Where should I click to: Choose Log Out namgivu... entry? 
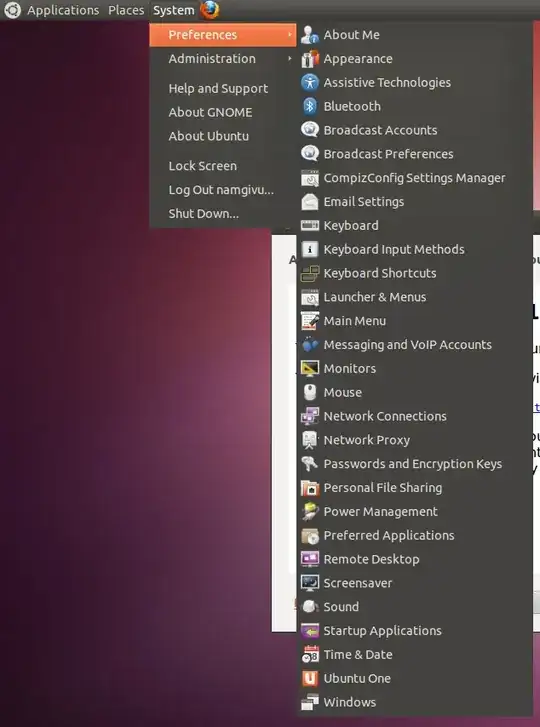[x=223, y=190]
